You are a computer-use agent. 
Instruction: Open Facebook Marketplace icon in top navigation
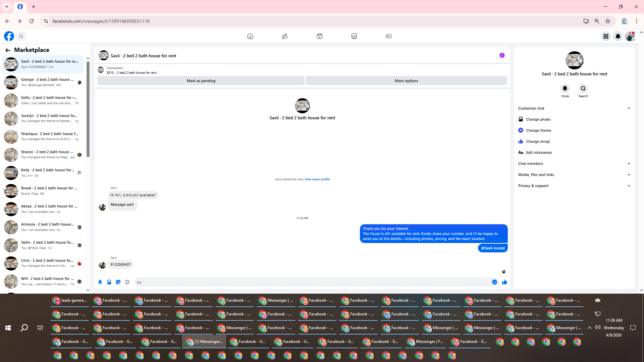(354, 36)
